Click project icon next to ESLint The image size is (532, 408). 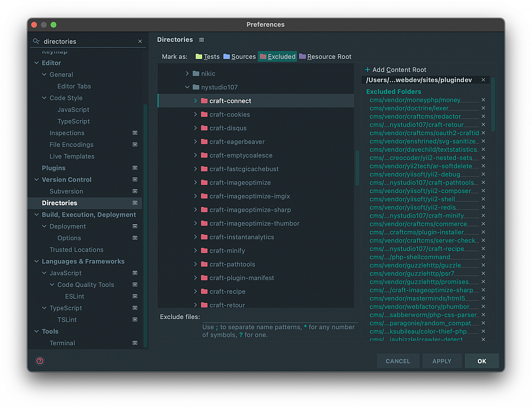tap(135, 296)
